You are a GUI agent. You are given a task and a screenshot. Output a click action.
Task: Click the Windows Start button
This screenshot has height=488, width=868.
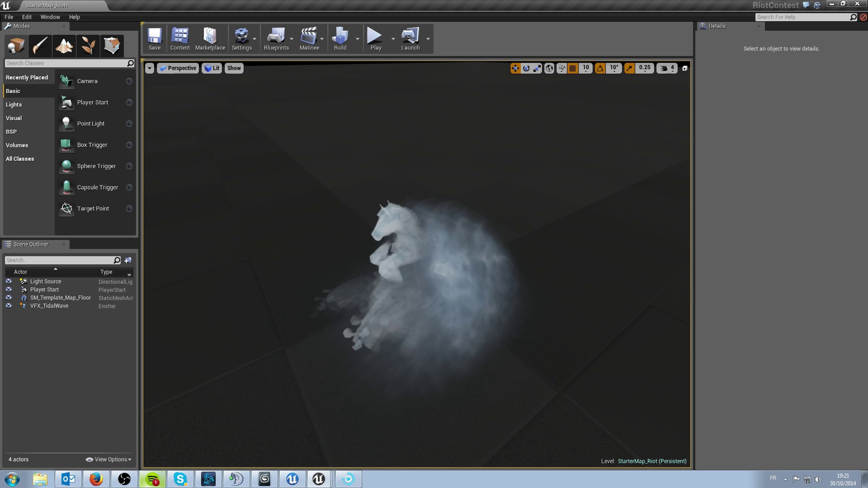(x=12, y=479)
